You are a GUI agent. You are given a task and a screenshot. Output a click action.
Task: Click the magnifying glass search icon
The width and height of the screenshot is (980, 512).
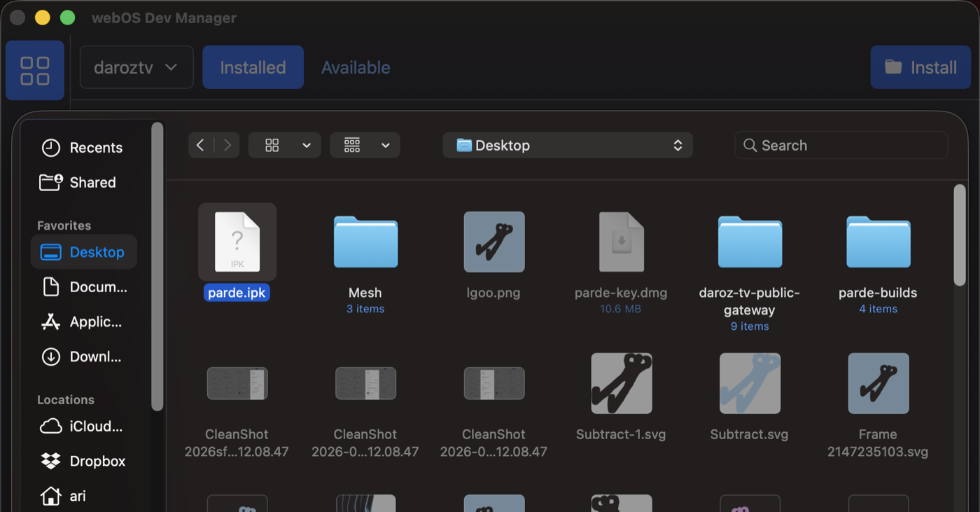pyautogui.click(x=750, y=145)
